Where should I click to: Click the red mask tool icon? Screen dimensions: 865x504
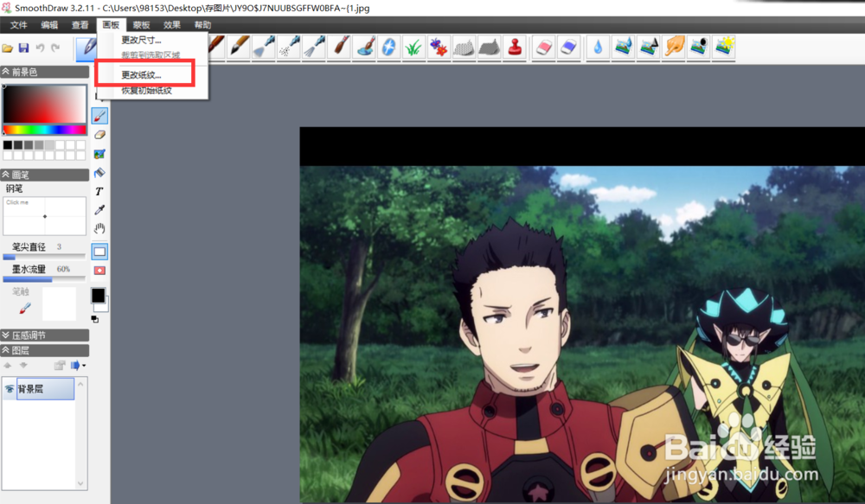point(99,271)
